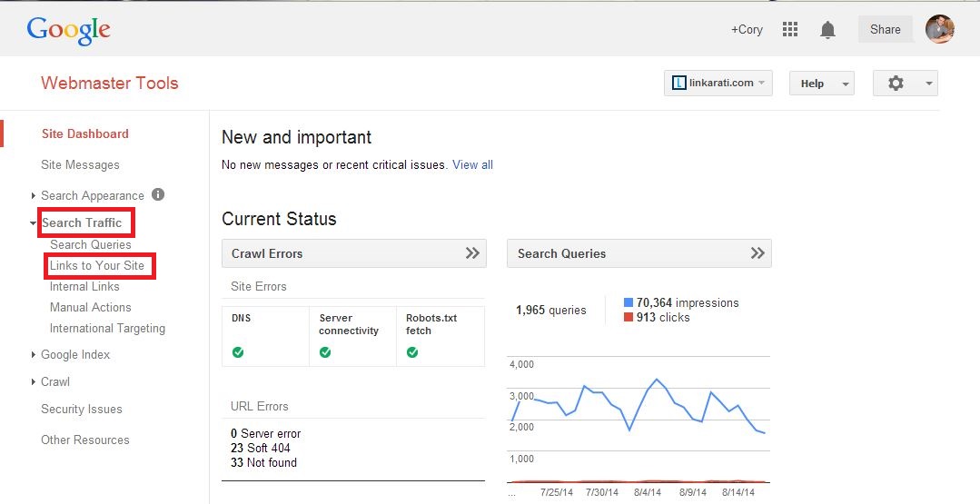The width and height of the screenshot is (980, 504).
Task: Click the blue impressions legend swatch
Action: [x=629, y=302]
